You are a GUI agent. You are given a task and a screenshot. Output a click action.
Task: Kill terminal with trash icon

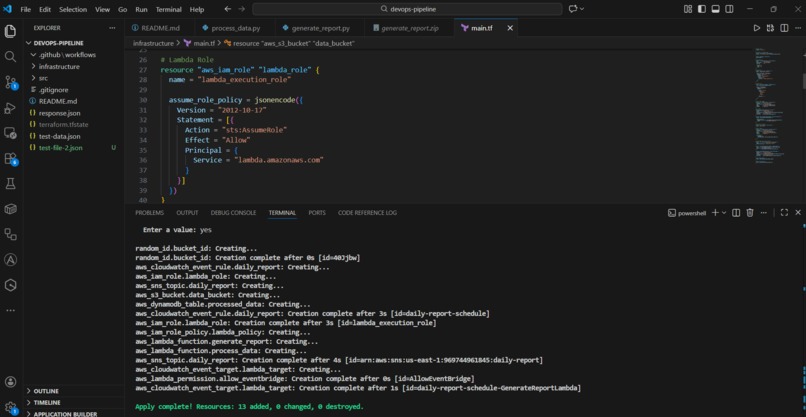pos(750,212)
